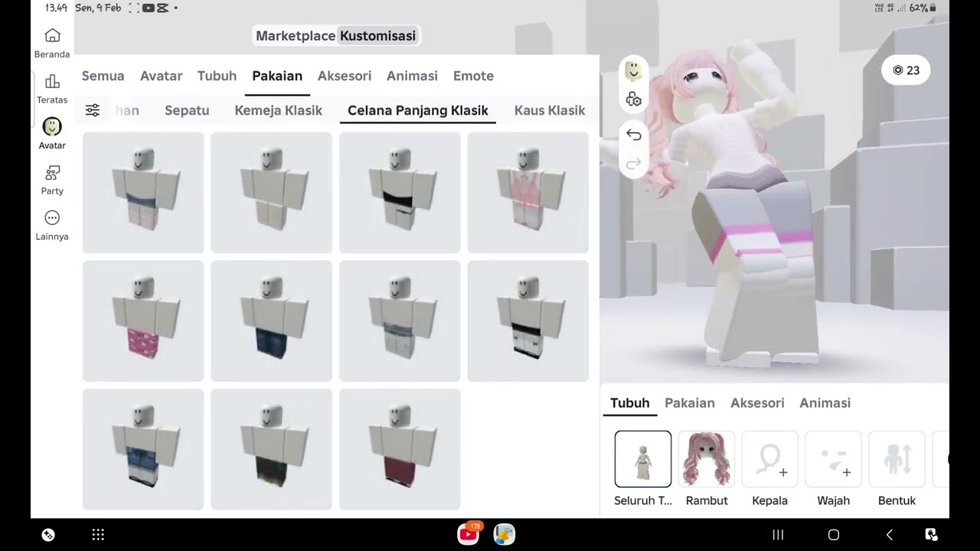The image size is (980, 551).
Task: Open Celana Panjang Klasik subcategory
Action: coord(418,110)
